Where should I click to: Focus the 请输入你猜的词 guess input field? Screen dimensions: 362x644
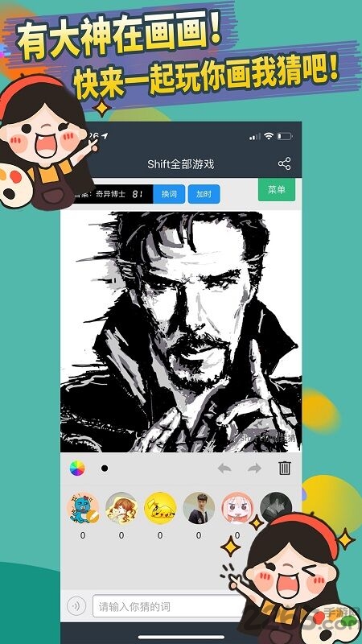pos(168,606)
